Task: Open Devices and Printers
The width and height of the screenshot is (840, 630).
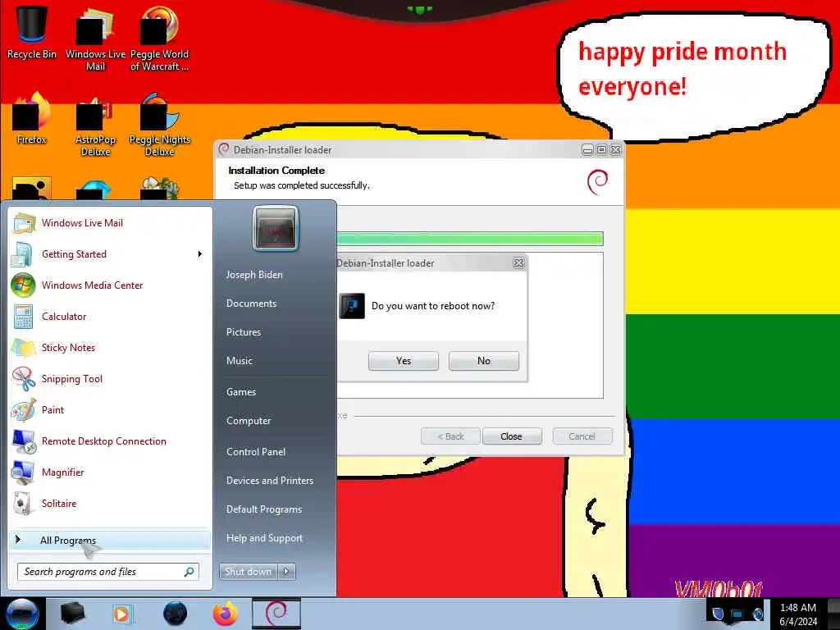Action: click(x=270, y=481)
